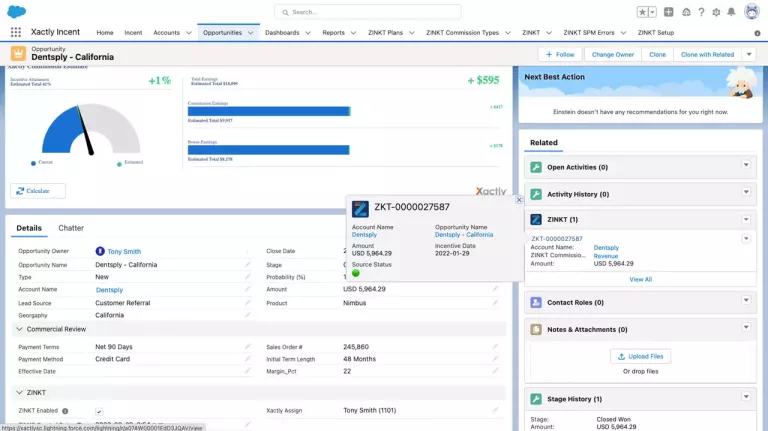Open the Open Activities list menu

pos(746,165)
